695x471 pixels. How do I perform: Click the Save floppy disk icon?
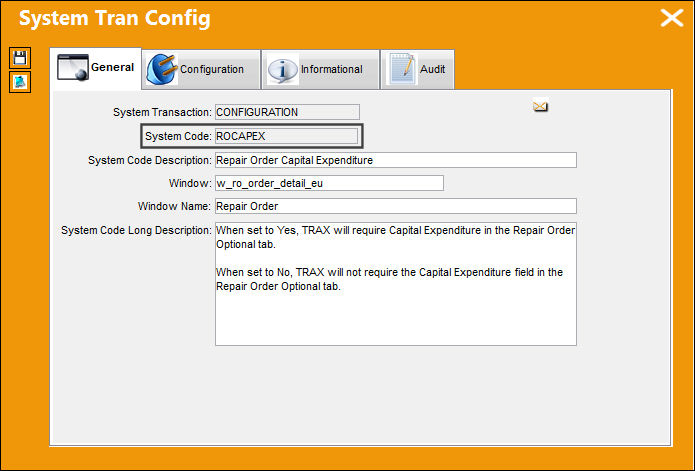pos(20,58)
